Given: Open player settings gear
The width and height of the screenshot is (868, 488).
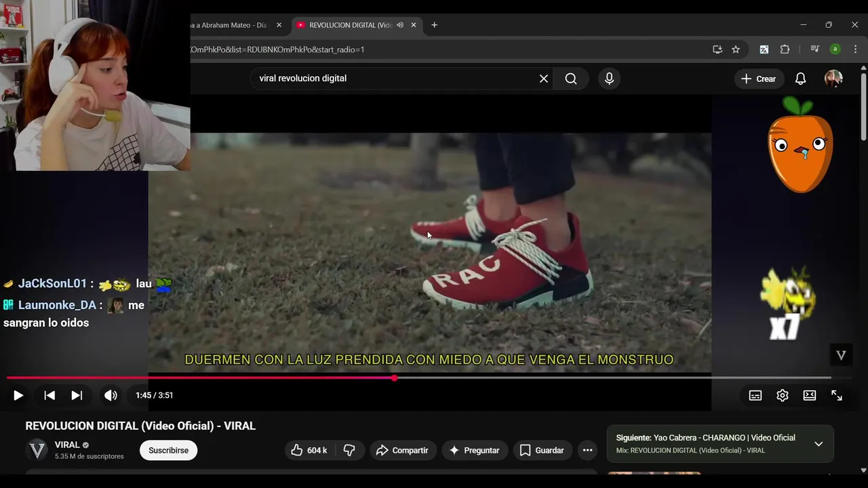Looking at the screenshot, I should (x=783, y=395).
